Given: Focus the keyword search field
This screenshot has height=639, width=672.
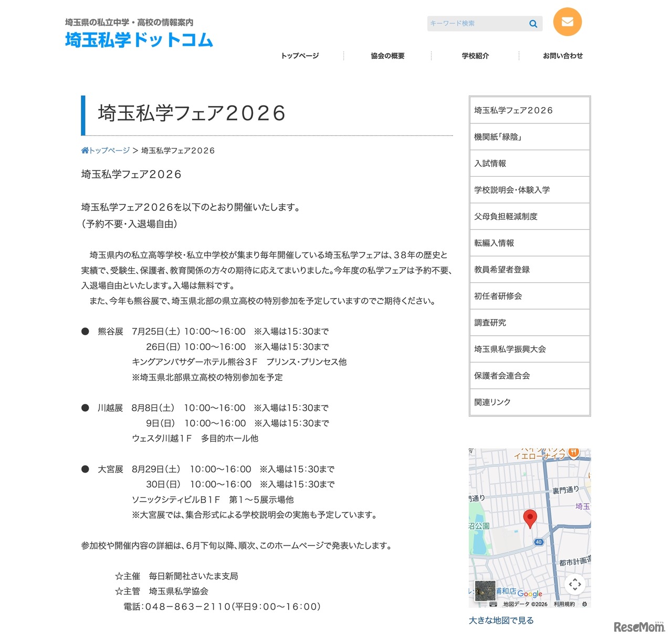Looking at the screenshot, I should [477, 24].
